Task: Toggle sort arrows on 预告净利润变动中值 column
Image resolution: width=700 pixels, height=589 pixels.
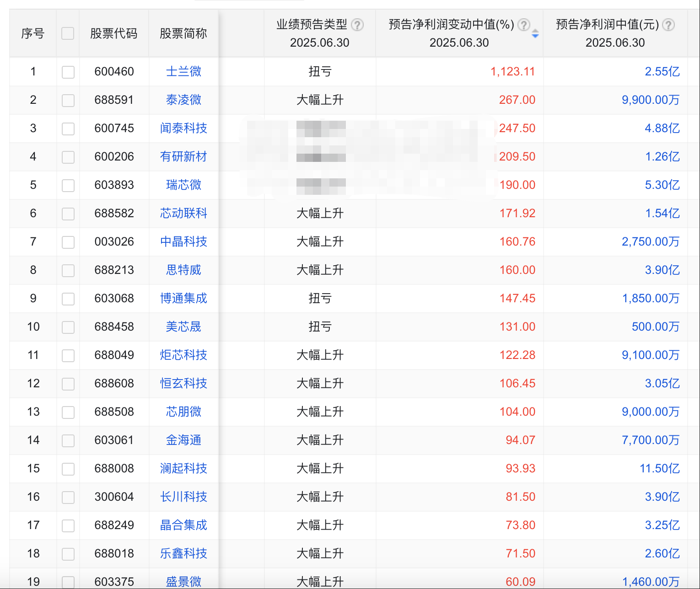Action: (535, 34)
